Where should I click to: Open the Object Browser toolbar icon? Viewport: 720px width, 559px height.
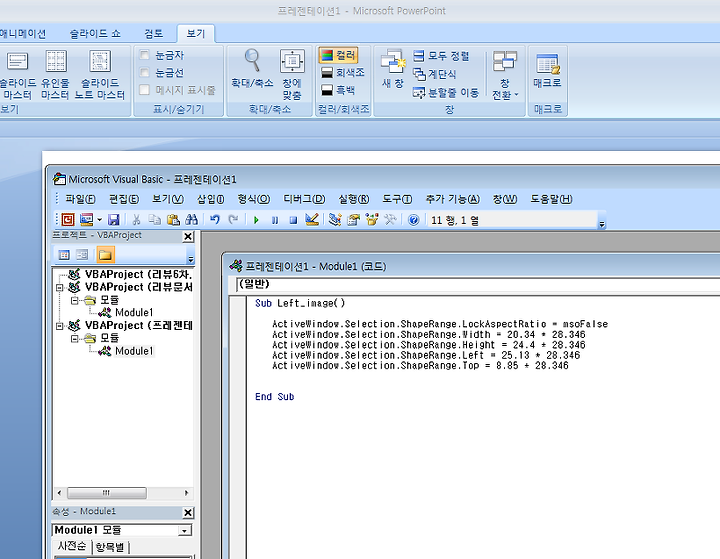click(x=371, y=220)
